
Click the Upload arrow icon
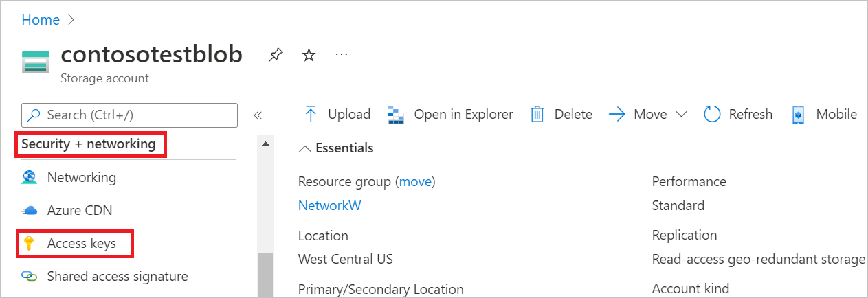coord(311,115)
